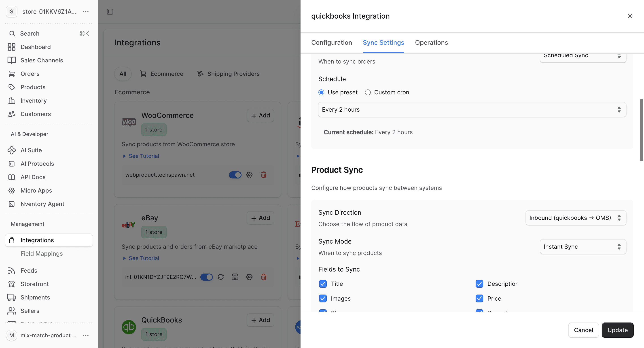This screenshot has width=644, height=348.
Task: Select the Shipping Providers filter tab
Action: [x=228, y=74]
